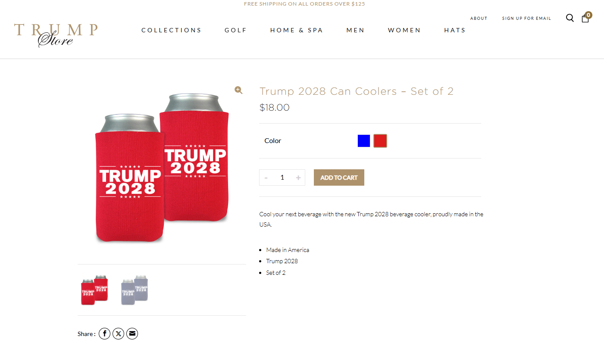Select the red color swatch
Screen dimensions: 604x364
point(380,141)
